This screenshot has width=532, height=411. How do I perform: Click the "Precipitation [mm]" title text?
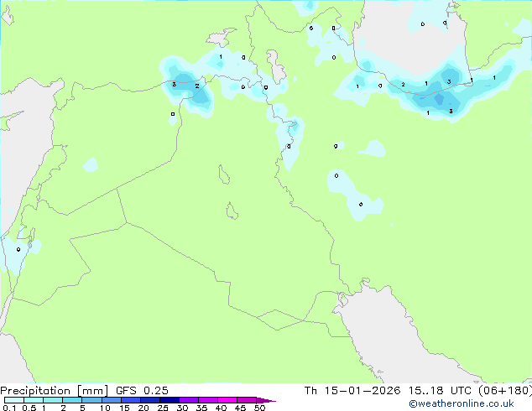pyautogui.click(x=54, y=391)
